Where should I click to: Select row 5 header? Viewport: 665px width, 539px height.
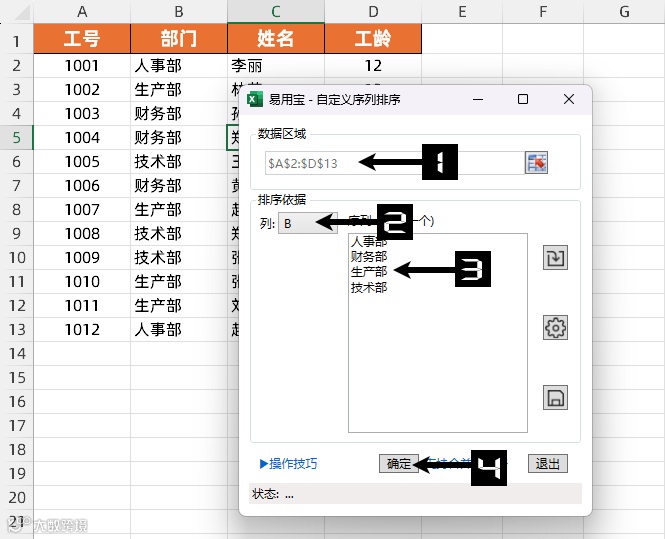click(17, 137)
